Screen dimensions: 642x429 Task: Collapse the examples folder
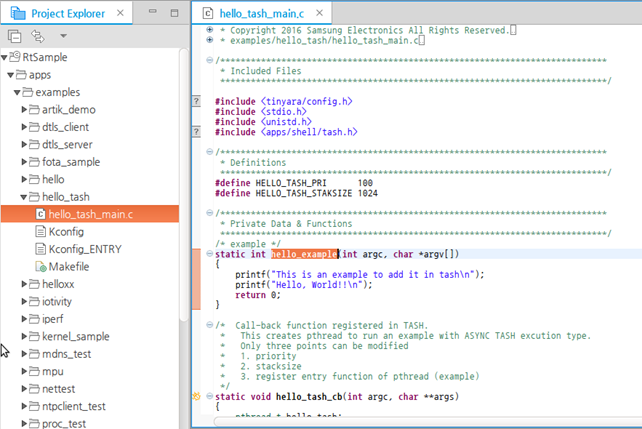[x=16, y=92]
